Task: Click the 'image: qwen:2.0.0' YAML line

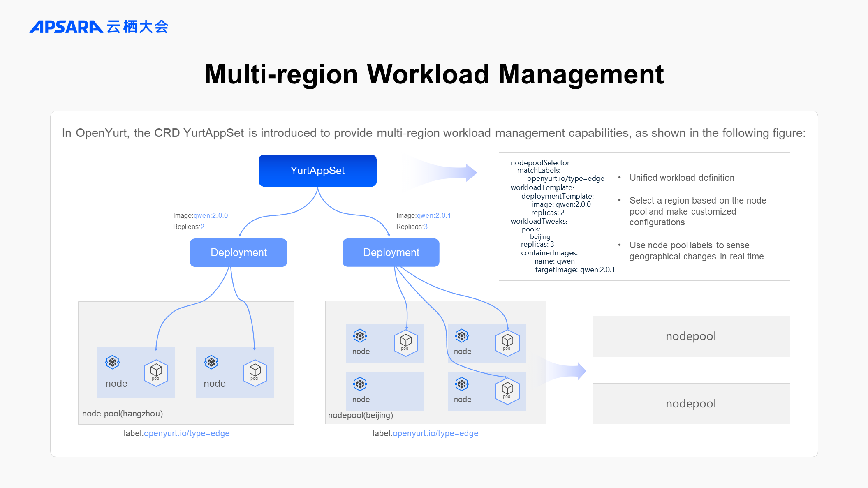Action: (561, 204)
